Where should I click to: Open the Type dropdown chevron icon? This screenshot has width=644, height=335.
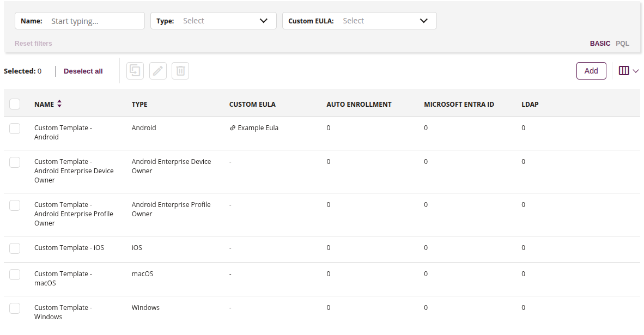265,20
